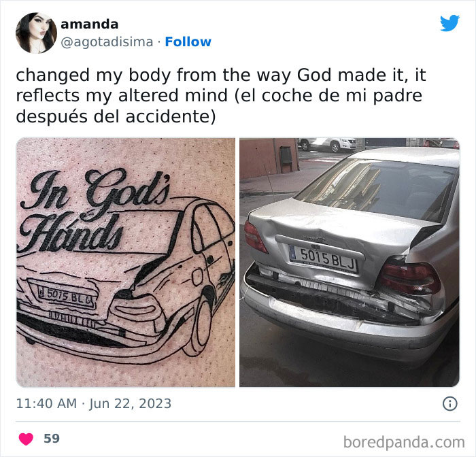Click the Spanish text 'después del accidente'
This screenshot has height=457, width=476.
[x=116, y=116]
